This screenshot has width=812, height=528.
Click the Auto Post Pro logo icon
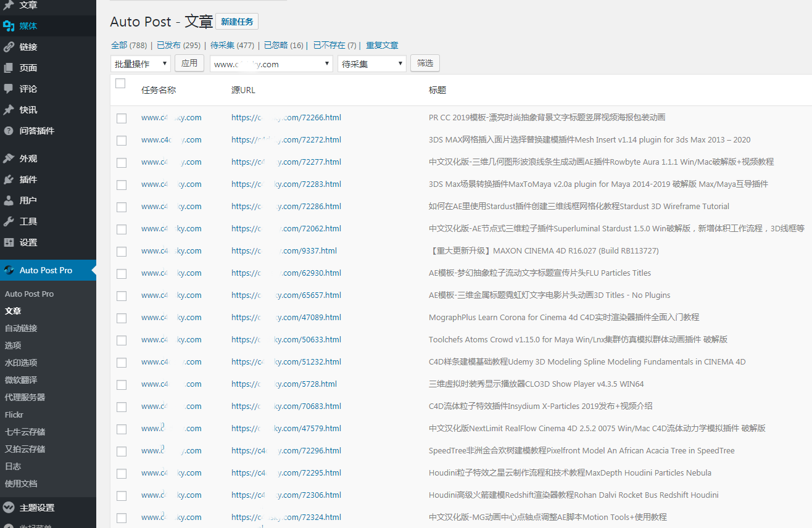[x=9, y=270]
